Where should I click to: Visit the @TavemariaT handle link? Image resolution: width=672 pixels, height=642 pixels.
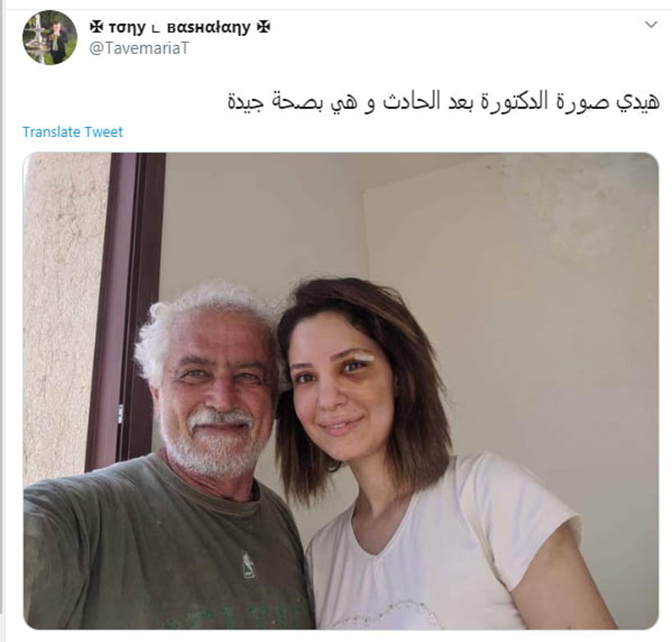tap(138, 48)
